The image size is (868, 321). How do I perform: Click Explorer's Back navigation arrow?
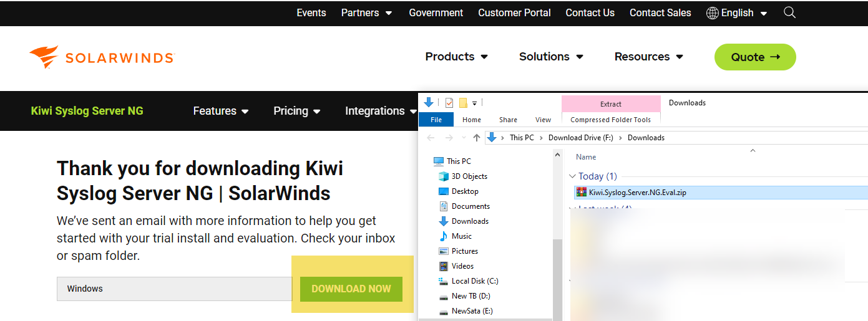point(431,138)
